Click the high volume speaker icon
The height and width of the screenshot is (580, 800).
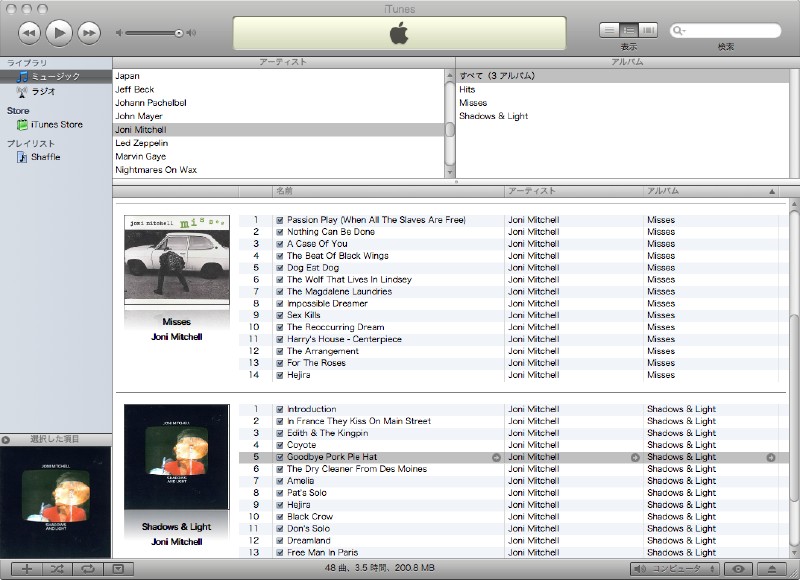pyautogui.click(x=191, y=33)
